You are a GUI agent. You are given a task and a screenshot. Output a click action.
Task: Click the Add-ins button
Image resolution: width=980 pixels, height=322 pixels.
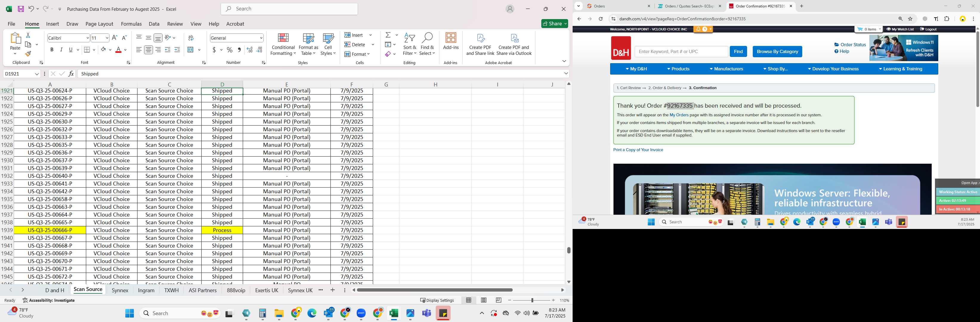451,41
